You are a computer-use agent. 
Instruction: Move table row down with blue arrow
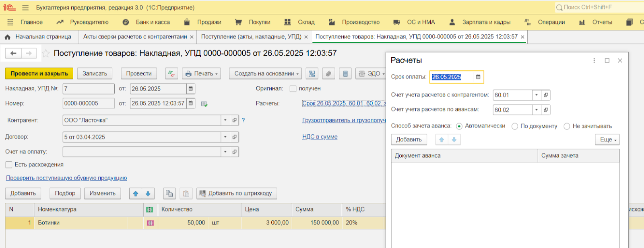coord(148,194)
